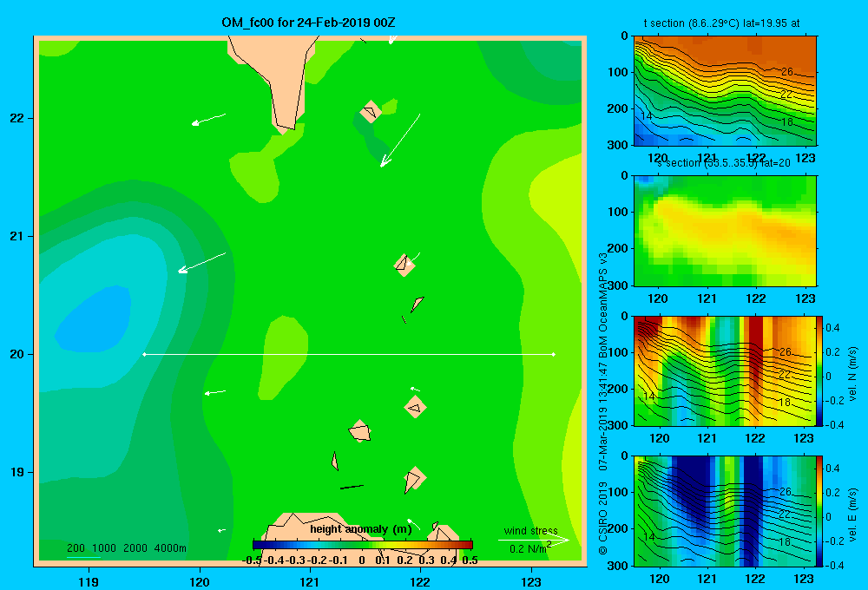Click the long wind arrow near 122E 22N
This screenshot has height=590, width=868.
click(x=400, y=140)
